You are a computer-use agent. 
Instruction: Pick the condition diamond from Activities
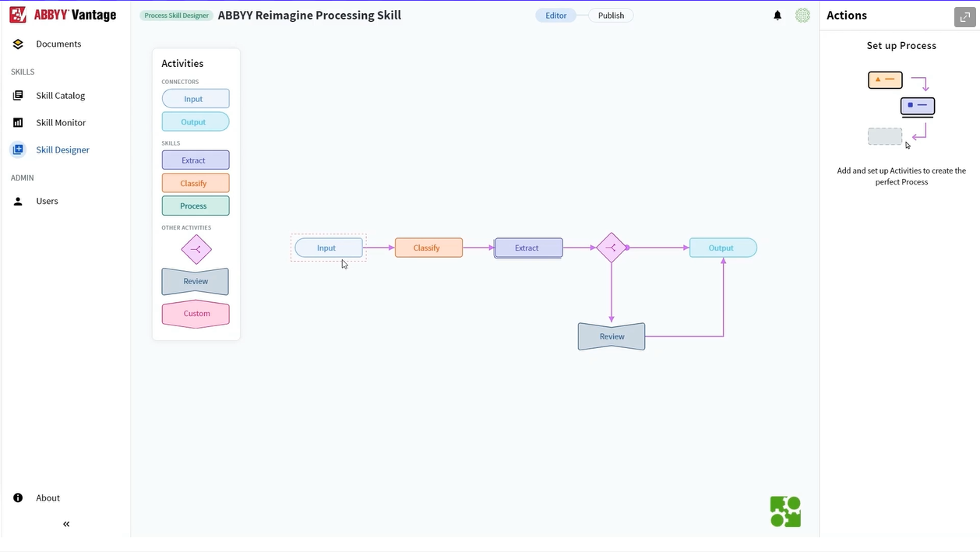point(196,250)
